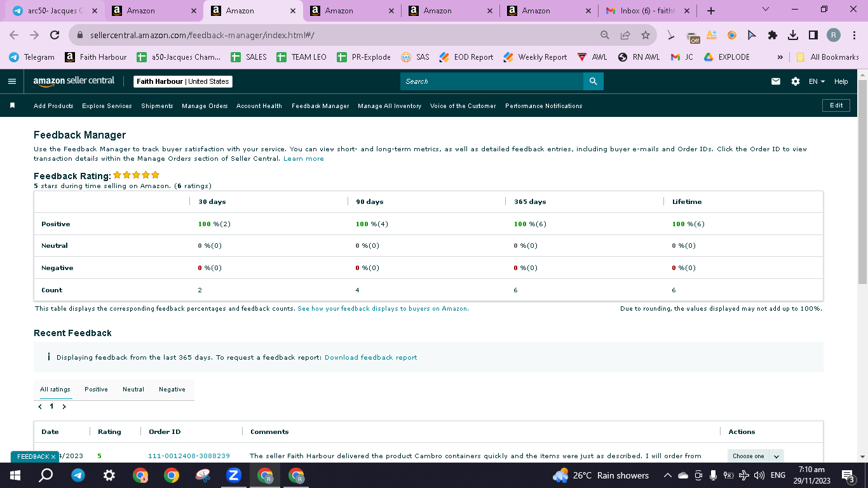This screenshot has height=488, width=868.
Task: Open Manage All Inventory menu item
Action: pyautogui.click(x=390, y=106)
